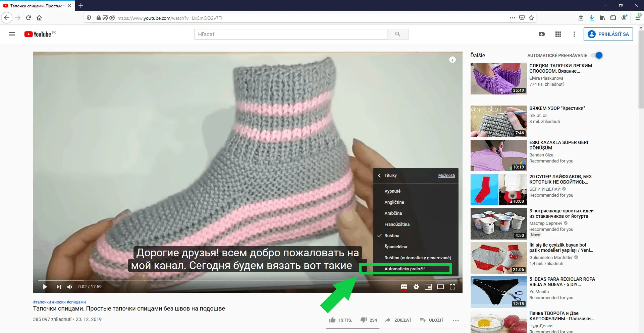The width and height of the screenshot is (644, 333).
Task: Open the hamburger guide menu
Action: [12, 34]
